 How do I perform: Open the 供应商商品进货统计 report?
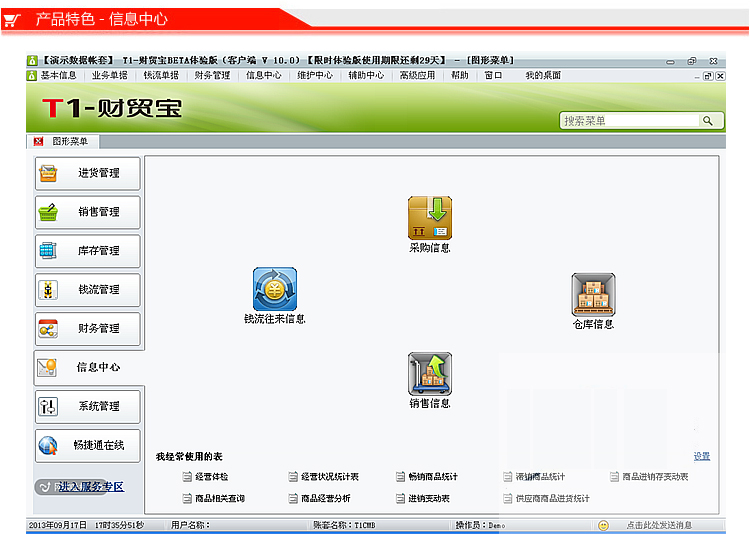click(552, 498)
